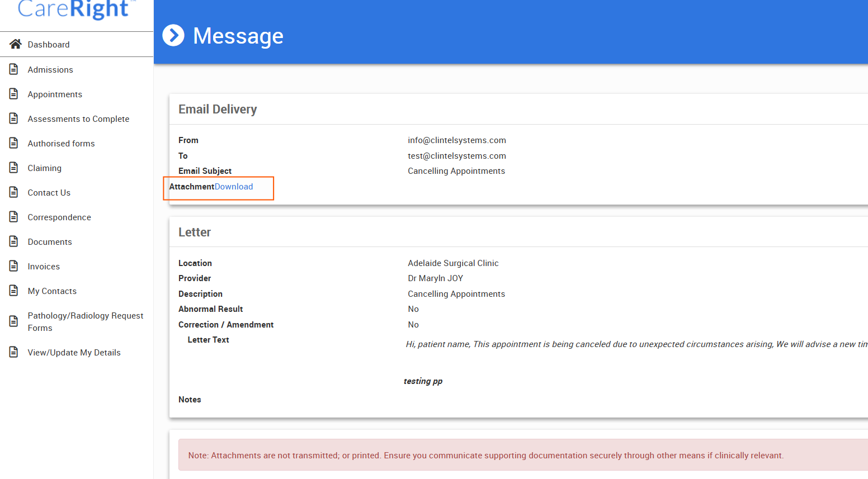868x479 pixels.
Task: Click the Location label in Letter
Action: (195, 263)
